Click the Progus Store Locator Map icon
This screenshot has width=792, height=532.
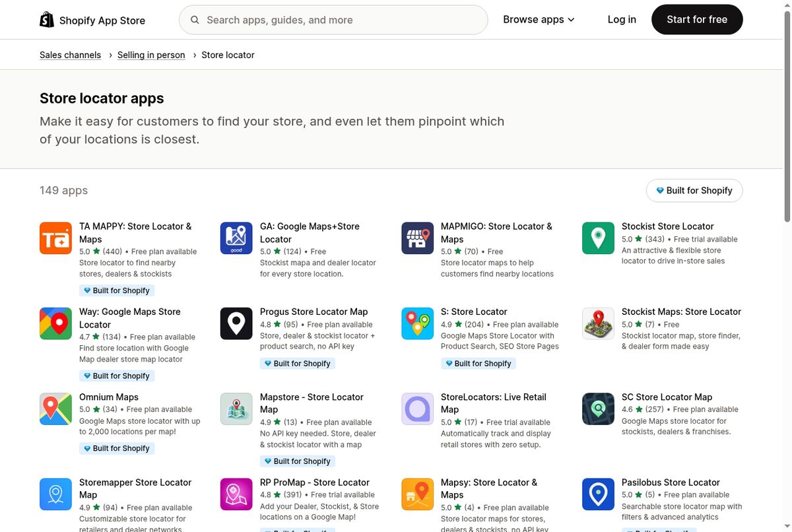pyautogui.click(x=236, y=323)
